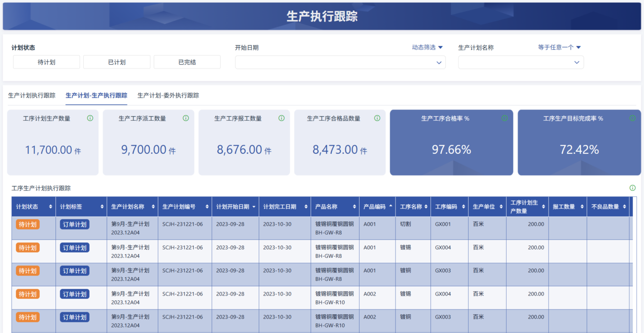Open the 生产计划名称 dropdown field

521,62
